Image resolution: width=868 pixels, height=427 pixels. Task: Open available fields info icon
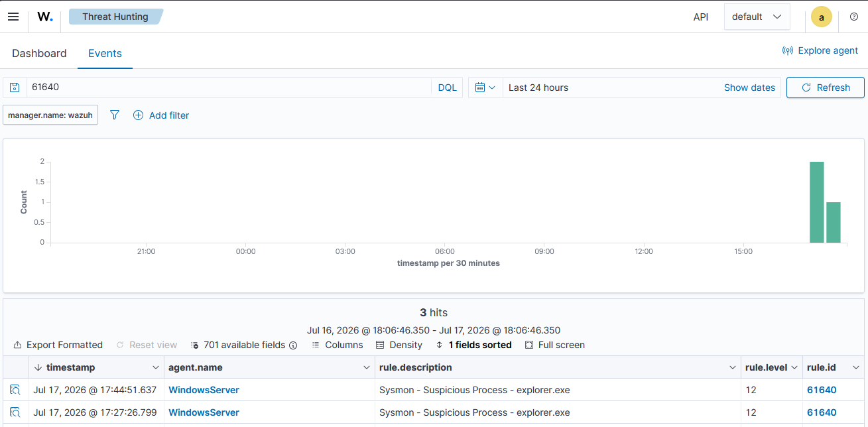293,345
